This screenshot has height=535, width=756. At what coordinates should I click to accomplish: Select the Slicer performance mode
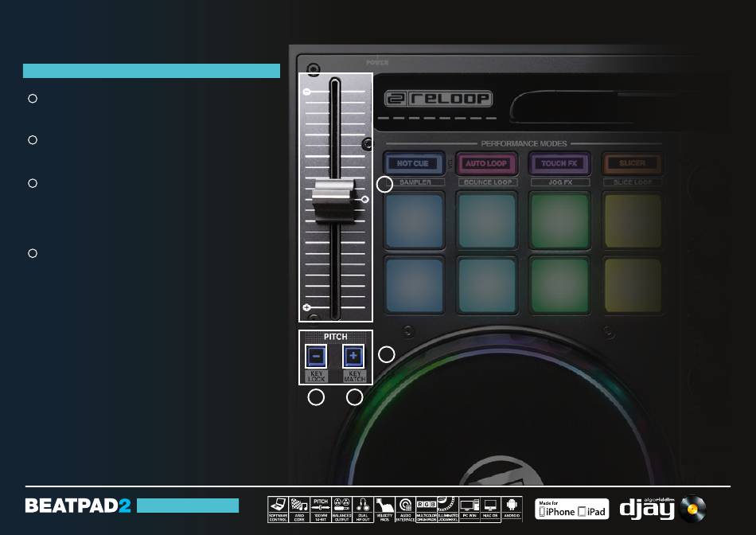click(x=632, y=163)
